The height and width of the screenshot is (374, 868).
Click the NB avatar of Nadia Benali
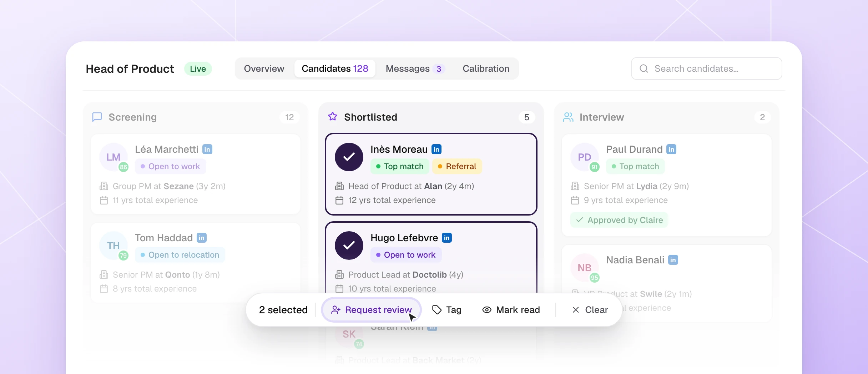click(x=585, y=268)
